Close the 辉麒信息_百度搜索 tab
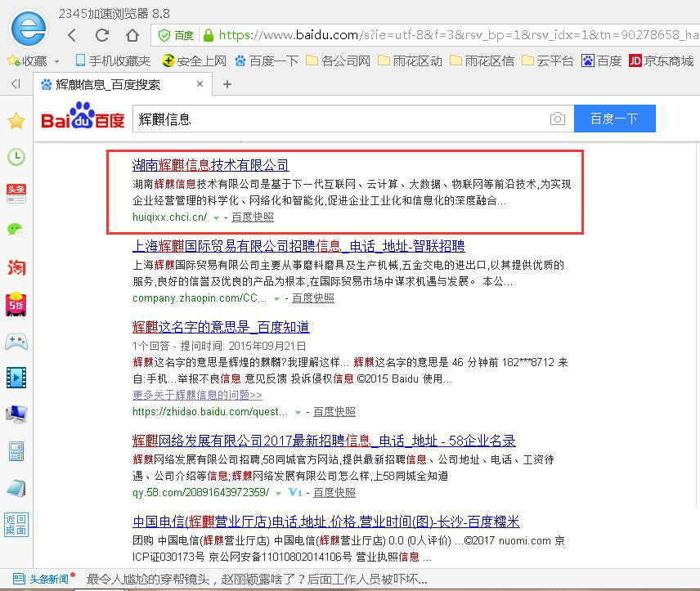The width and height of the screenshot is (700, 591). (200, 84)
